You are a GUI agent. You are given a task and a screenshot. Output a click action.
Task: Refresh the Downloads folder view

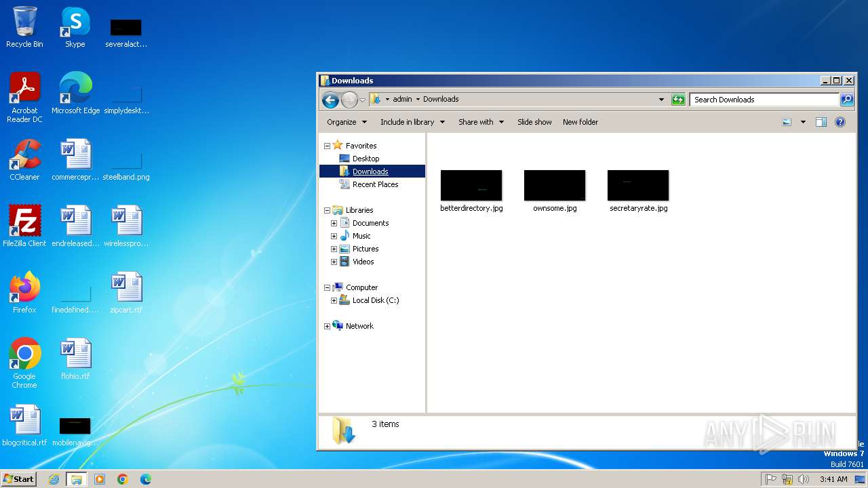pos(678,100)
